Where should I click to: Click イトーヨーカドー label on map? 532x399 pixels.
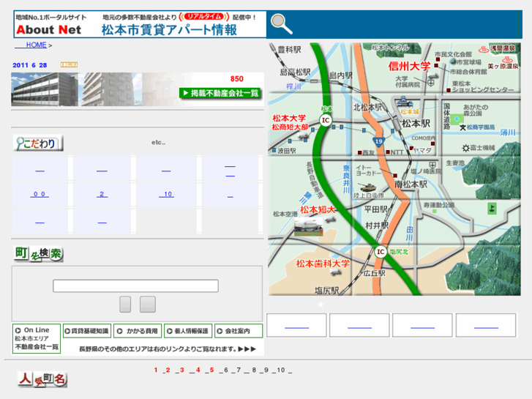(x=368, y=170)
